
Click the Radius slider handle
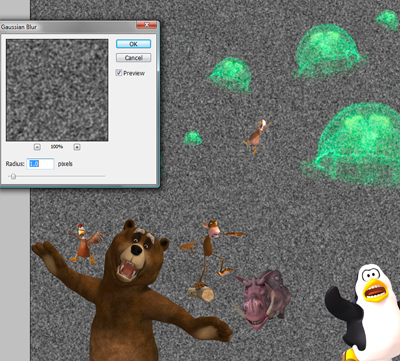(x=13, y=176)
